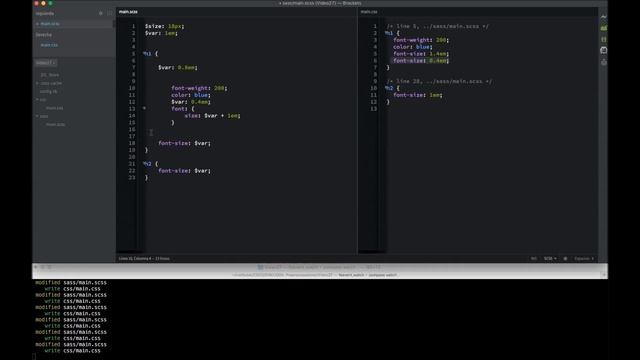The height and width of the screenshot is (360, 640).
Task: Click line number 13 in right gutter
Action: (373, 109)
